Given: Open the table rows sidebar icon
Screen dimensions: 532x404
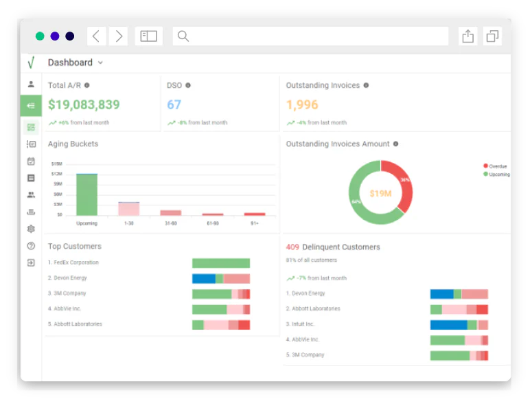Looking at the screenshot, I should point(31,178).
